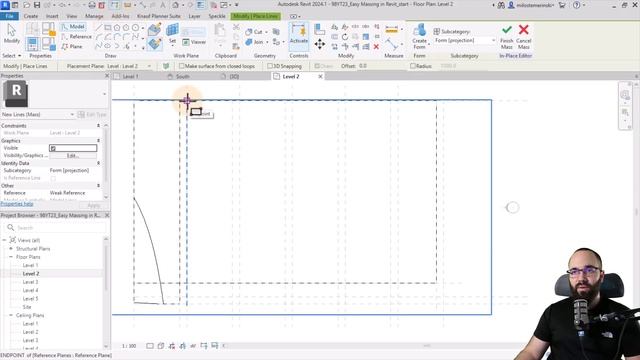Open the Help question mark icon

click(576, 5)
